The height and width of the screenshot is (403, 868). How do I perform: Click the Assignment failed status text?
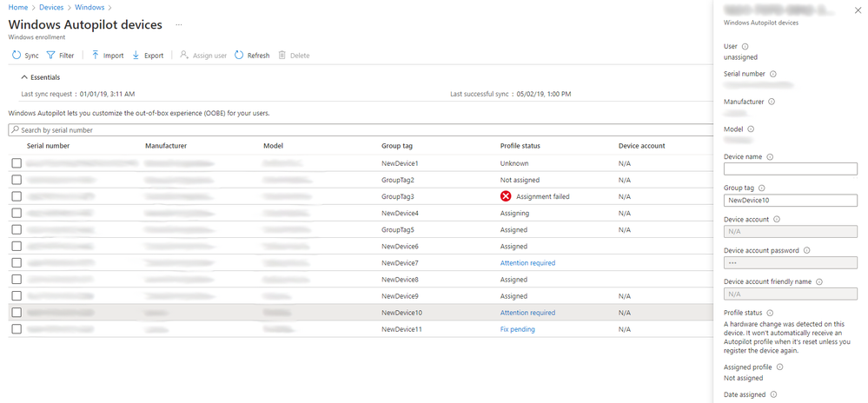(x=542, y=196)
